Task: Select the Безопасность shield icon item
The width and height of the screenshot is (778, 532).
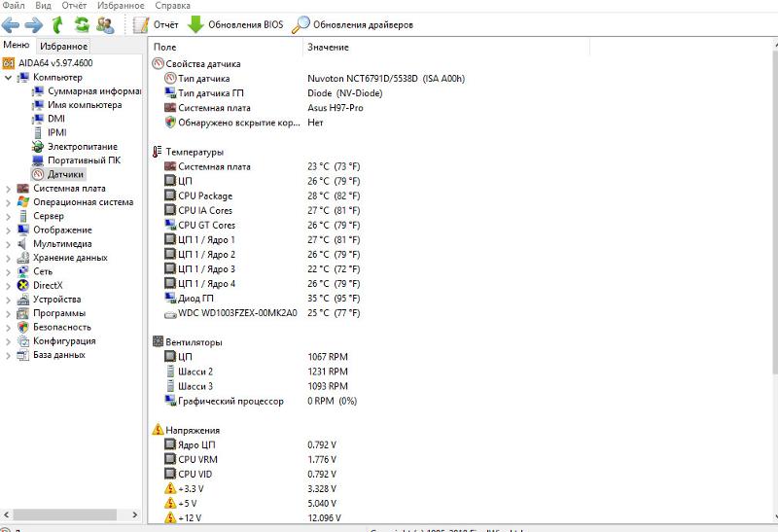Action: pyautogui.click(x=23, y=328)
